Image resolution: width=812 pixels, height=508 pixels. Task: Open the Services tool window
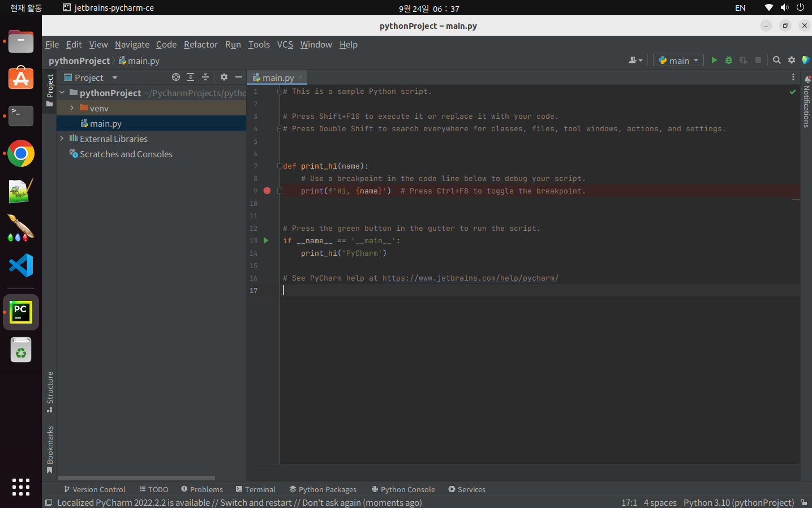click(x=467, y=489)
